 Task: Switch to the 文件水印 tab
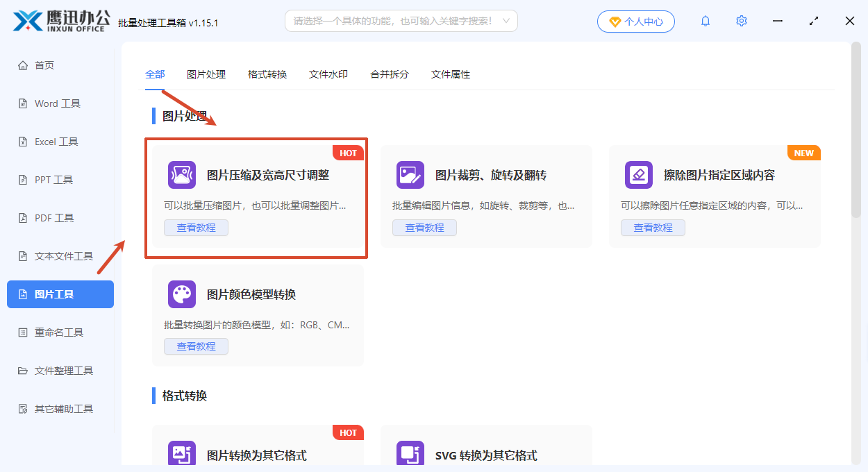[328, 74]
